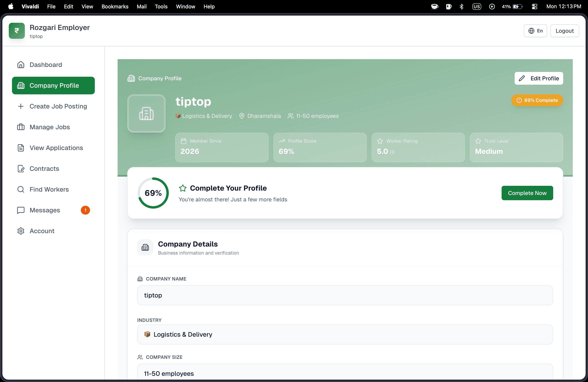588x382 pixels.
Task: Click the tiptop company name heading
Action: (193, 102)
